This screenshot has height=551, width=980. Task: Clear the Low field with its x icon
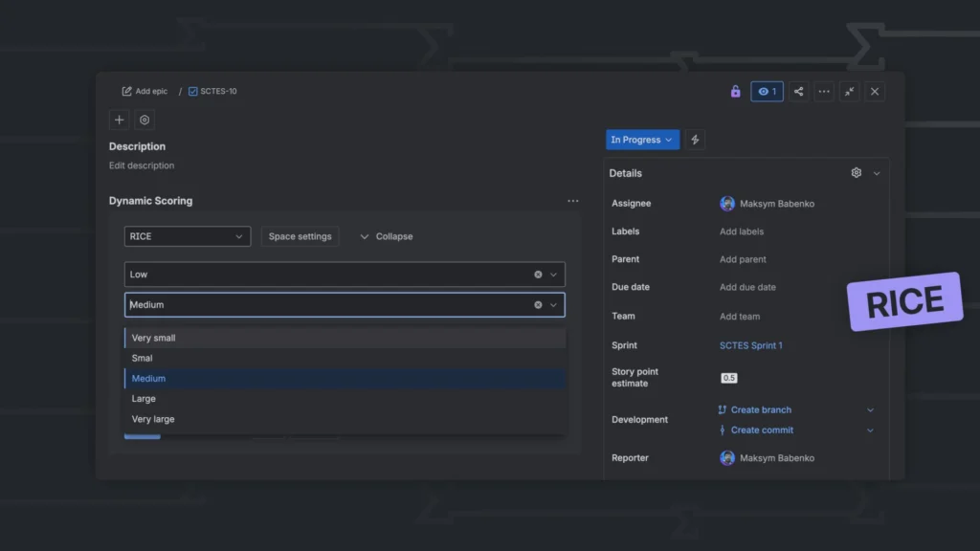coord(538,275)
